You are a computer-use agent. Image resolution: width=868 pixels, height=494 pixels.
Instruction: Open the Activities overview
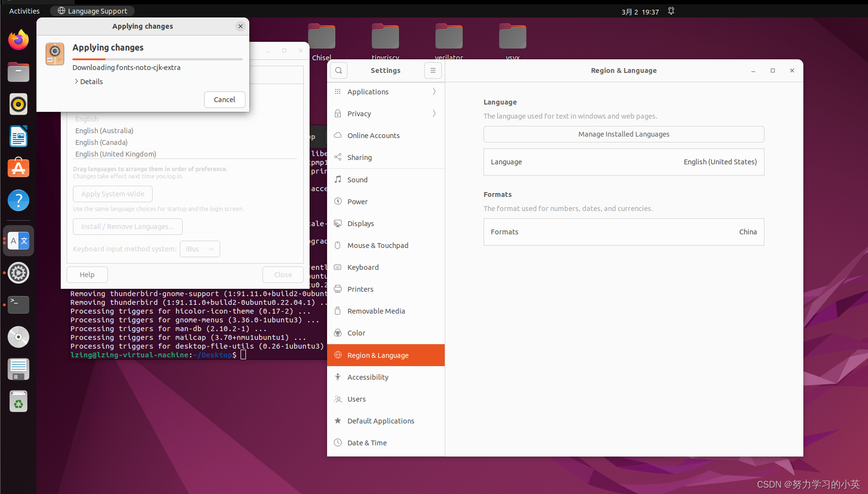pyautogui.click(x=24, y=11)
